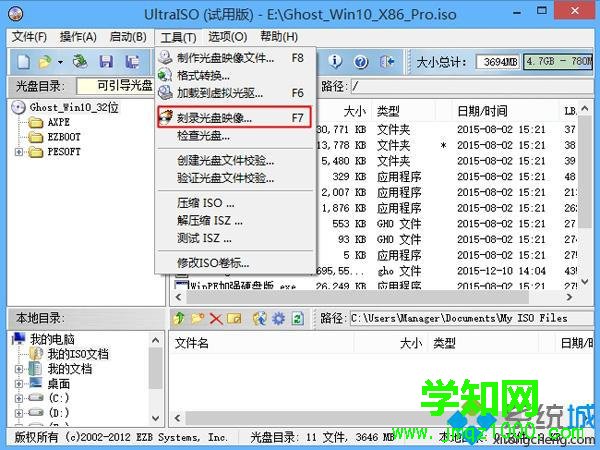
Task: Click the 3694MB total size field
Action: pyautogui.click(x=498, y=62)
